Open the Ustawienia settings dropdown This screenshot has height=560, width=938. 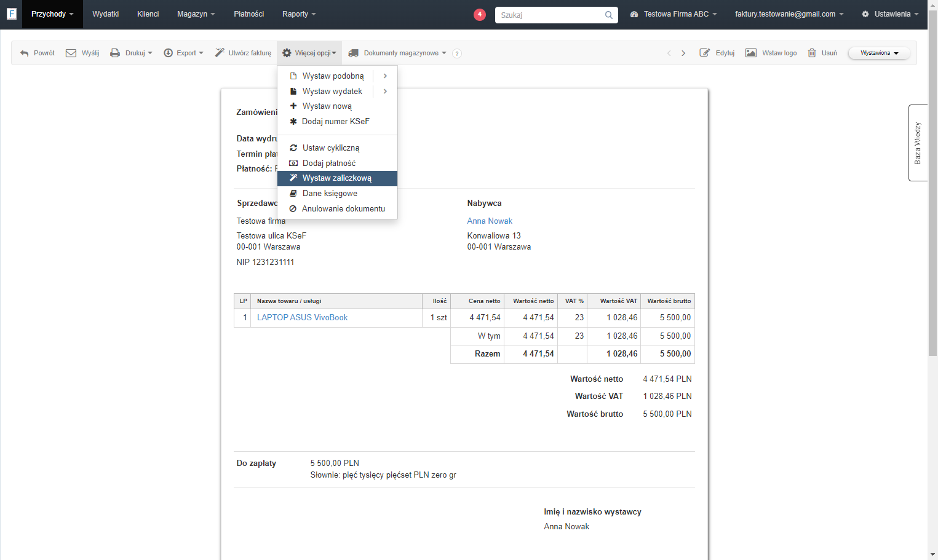pos(890,14)
